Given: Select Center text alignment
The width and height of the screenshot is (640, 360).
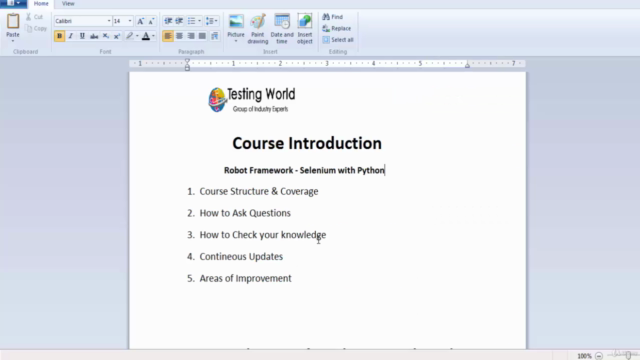Looking at the screenshot, I should 179,36.
